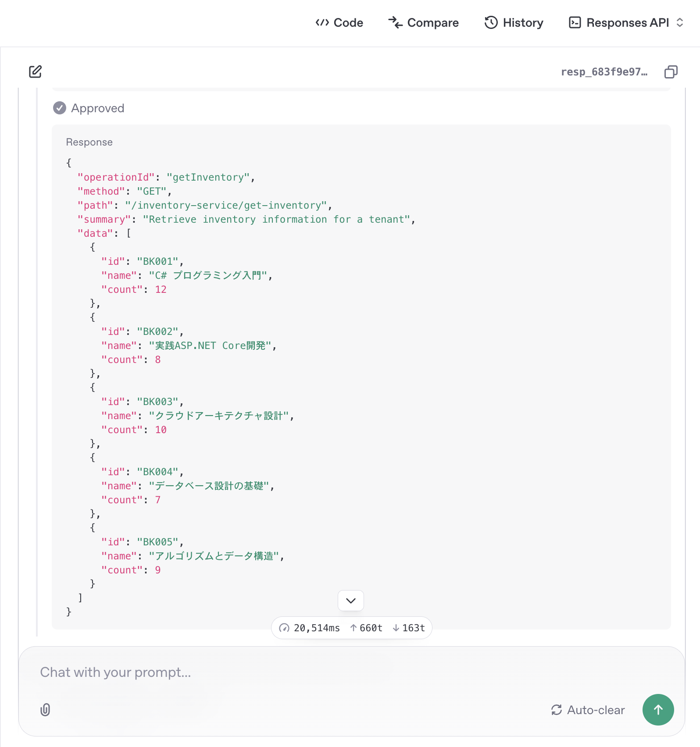
Task: Click the Approved checkmark icon
Action: pos(60,108)
